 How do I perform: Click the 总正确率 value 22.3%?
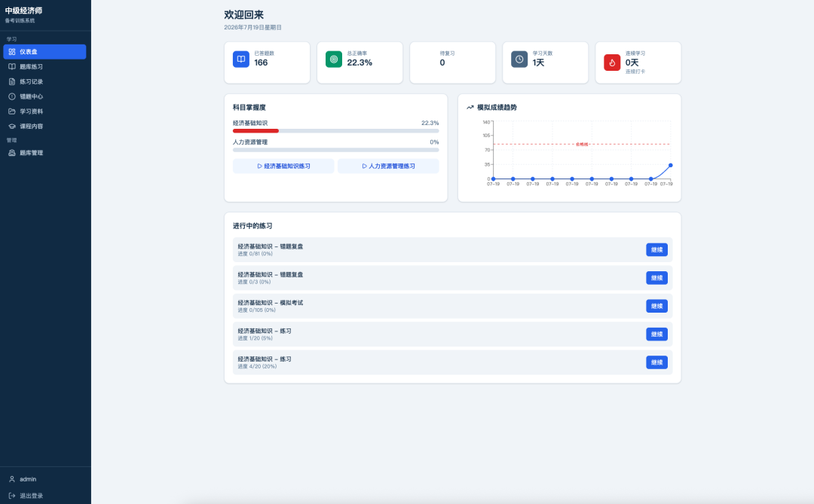[x=360, y=63]
